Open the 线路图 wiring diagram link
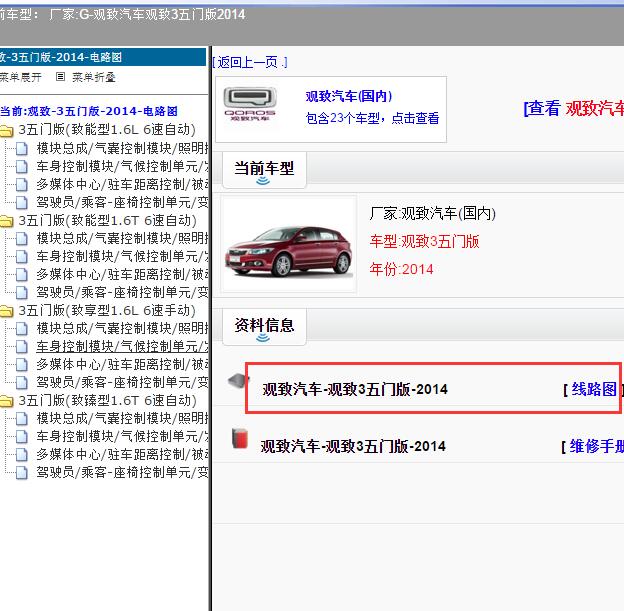 click(x=594, y=389)
